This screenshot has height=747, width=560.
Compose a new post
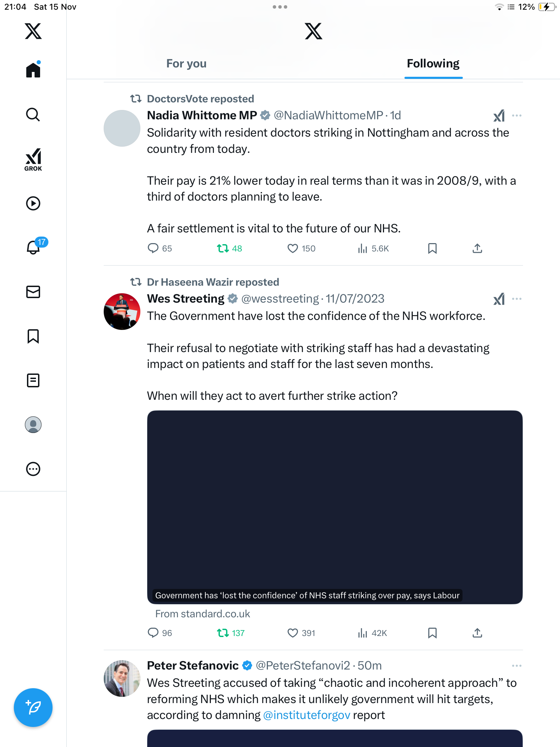click(33, 708)
